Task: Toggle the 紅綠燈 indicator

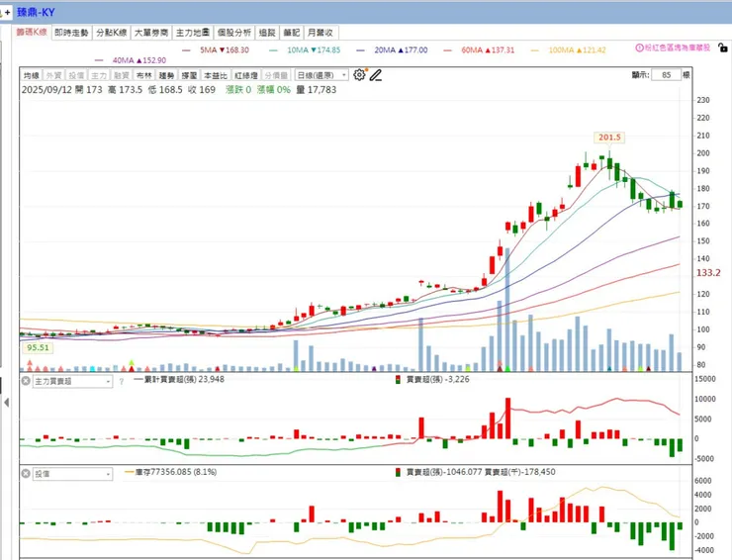Action: (x=246, y=75)
